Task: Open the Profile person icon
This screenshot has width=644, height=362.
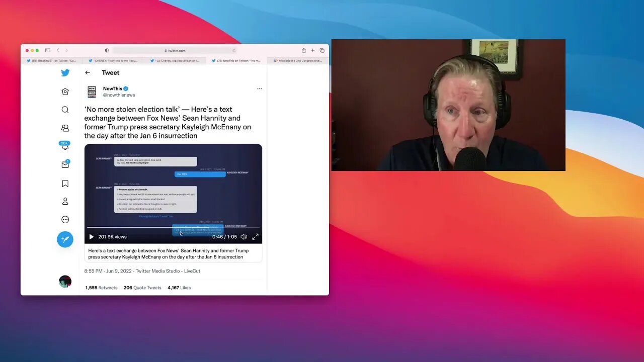Action: coord(65,201)
